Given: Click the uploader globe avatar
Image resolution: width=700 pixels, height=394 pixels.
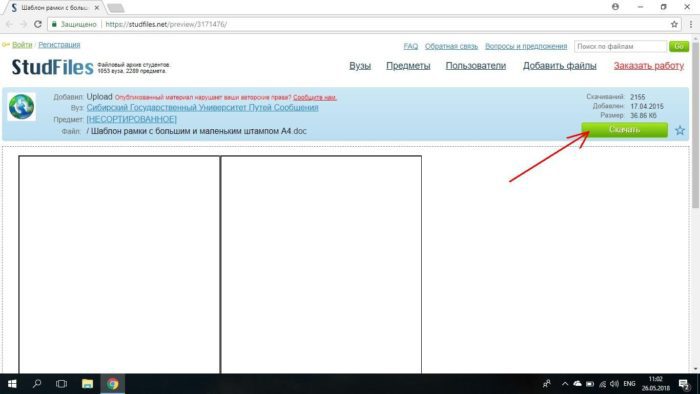Looking at the screenshot, I should [x=21, y=107].
